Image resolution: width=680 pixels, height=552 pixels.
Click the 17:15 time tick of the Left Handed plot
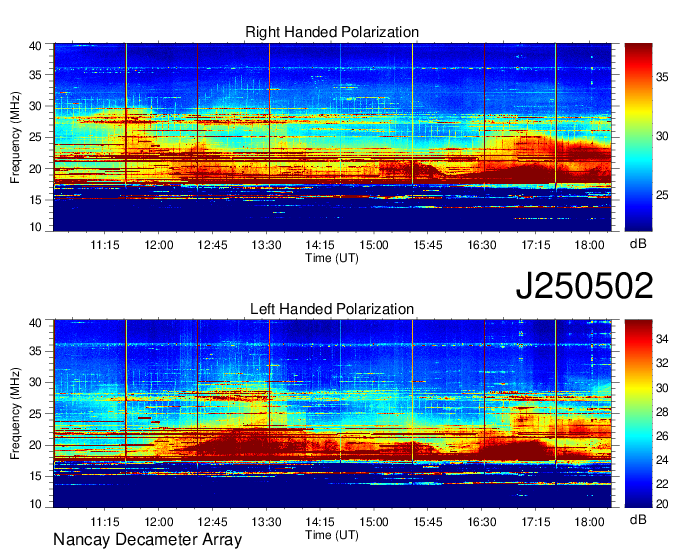click(x=536, y=522)
